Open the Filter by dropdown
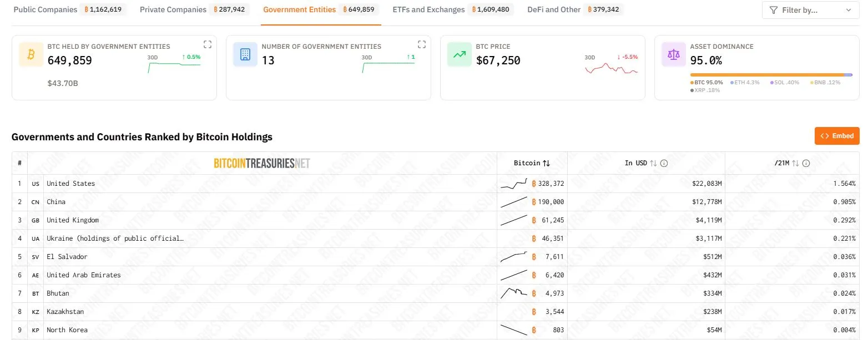Image resolution: width=868 pixels, height=340 pixels. [x=810, y=10]
